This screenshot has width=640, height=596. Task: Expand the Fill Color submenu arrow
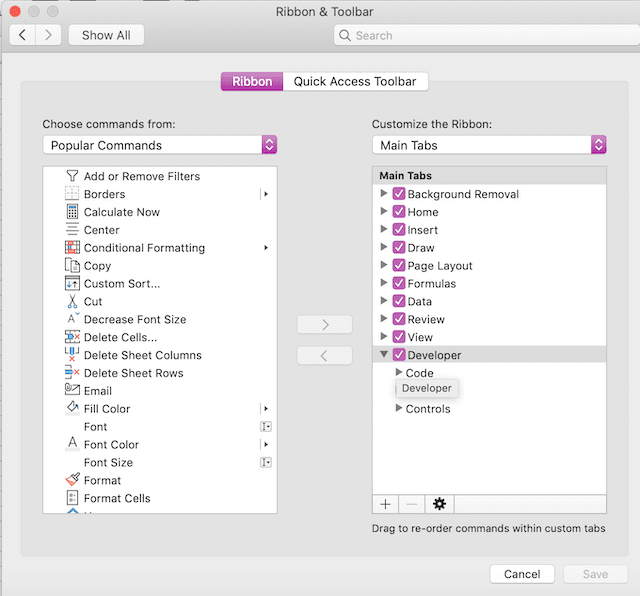(266, 409)
